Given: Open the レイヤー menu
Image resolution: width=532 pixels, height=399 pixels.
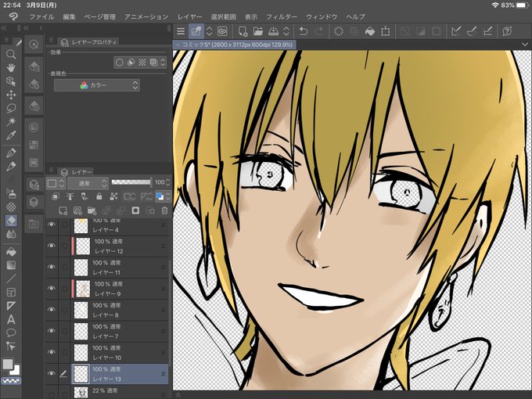Looking at the screenshot, I should pyautogui.click(x=189, y=16).
